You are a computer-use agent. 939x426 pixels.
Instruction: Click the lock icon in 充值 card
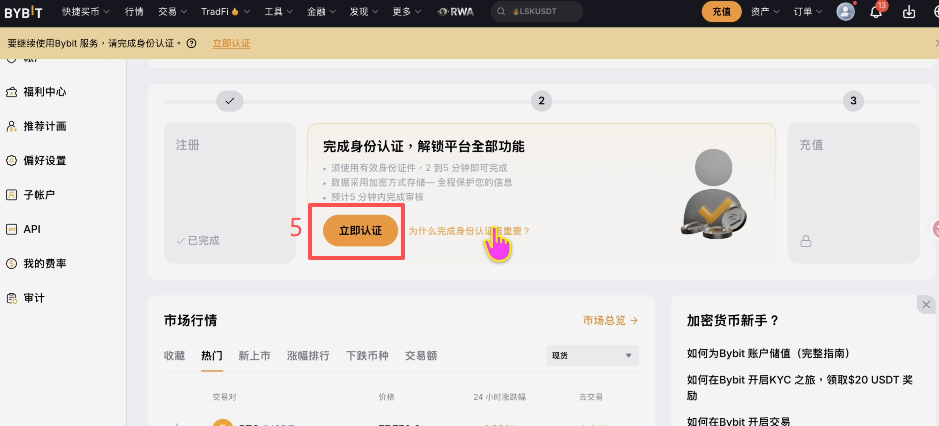click(806, 241)
